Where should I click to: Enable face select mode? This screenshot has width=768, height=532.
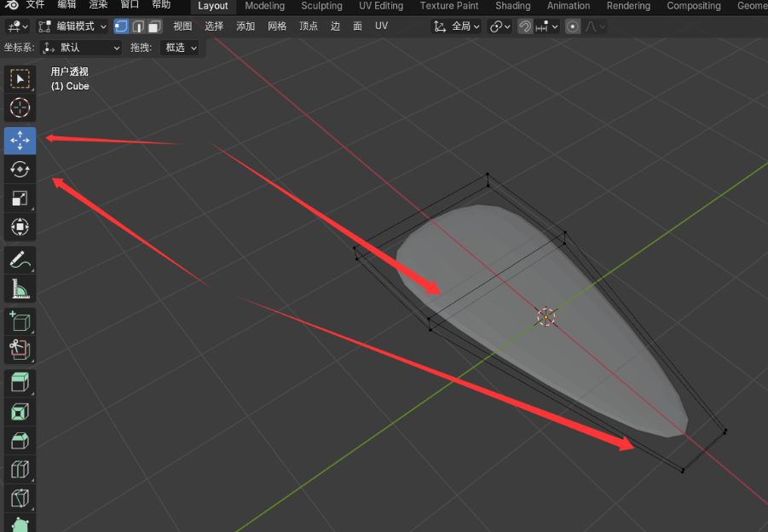click(x=153, y=26)
